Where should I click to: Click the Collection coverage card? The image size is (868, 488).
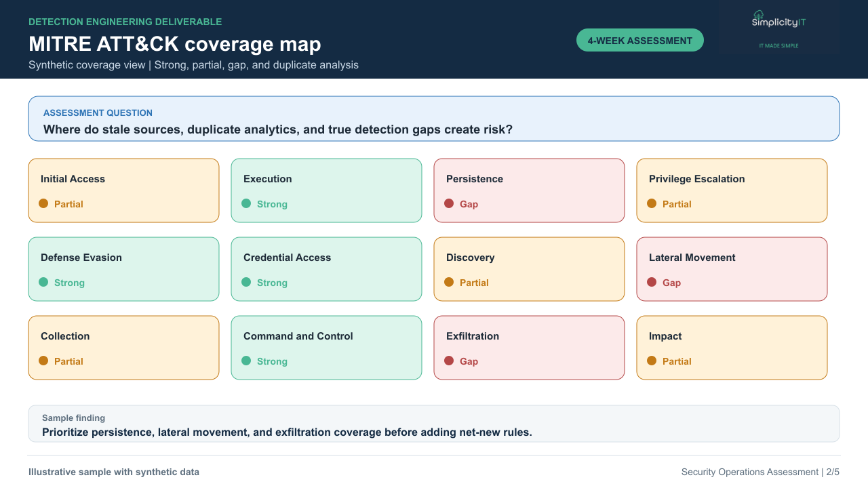click(x=123, y=348)
